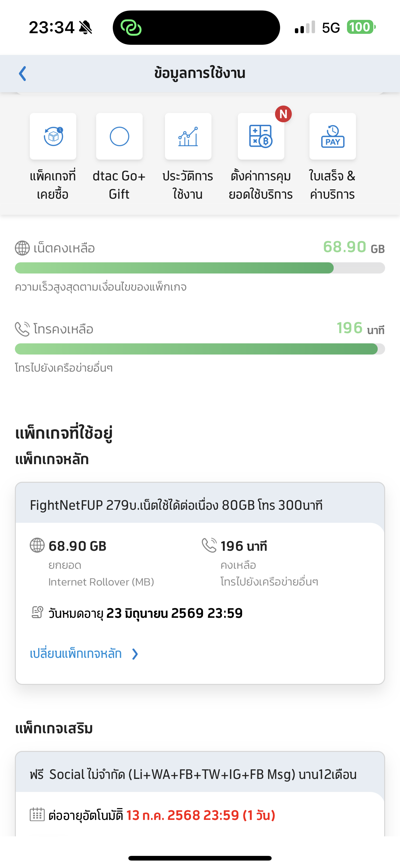Tap the green app indicator in Dynamic Island
The height and width of the screenshot is (868, 400).
pyautogui.click(x=131, y=28)
